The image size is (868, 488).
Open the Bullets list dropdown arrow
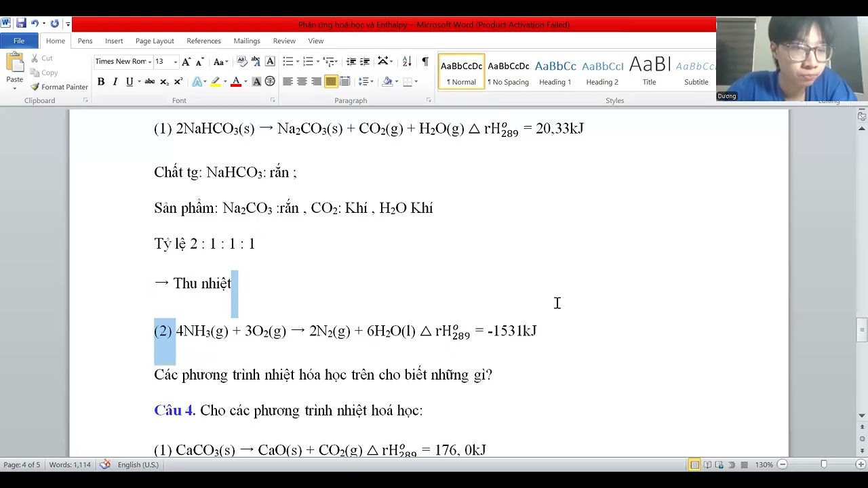tap(297, 62)
